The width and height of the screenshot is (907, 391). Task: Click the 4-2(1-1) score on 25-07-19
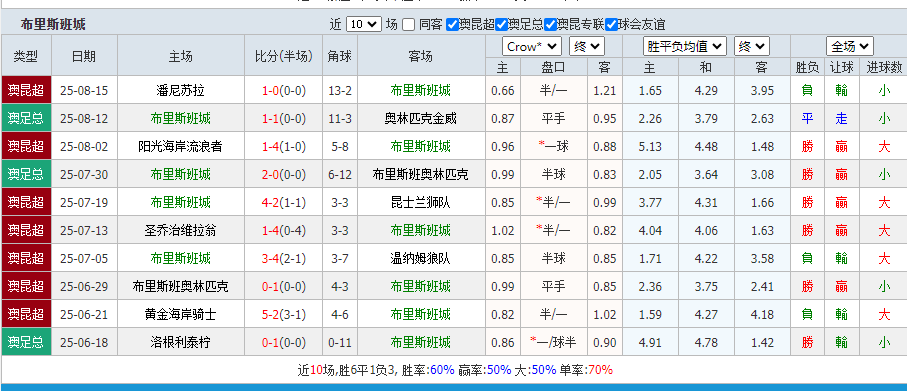(x=283, y=202)
